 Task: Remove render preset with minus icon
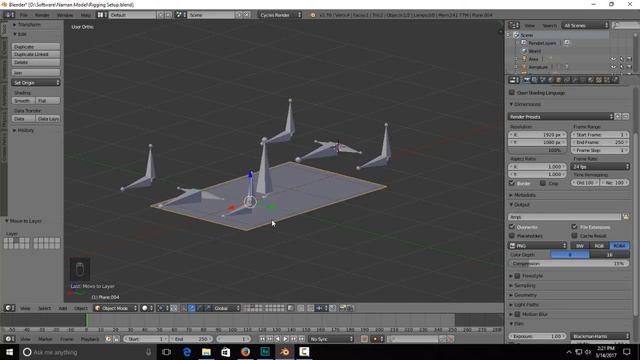tap(626, 117)
